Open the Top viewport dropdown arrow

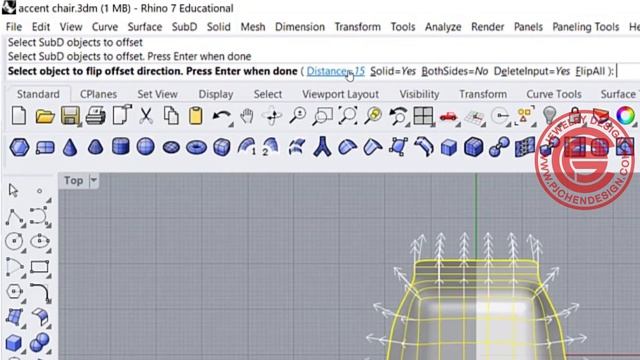pyautogui.click(x=93, y=180)
